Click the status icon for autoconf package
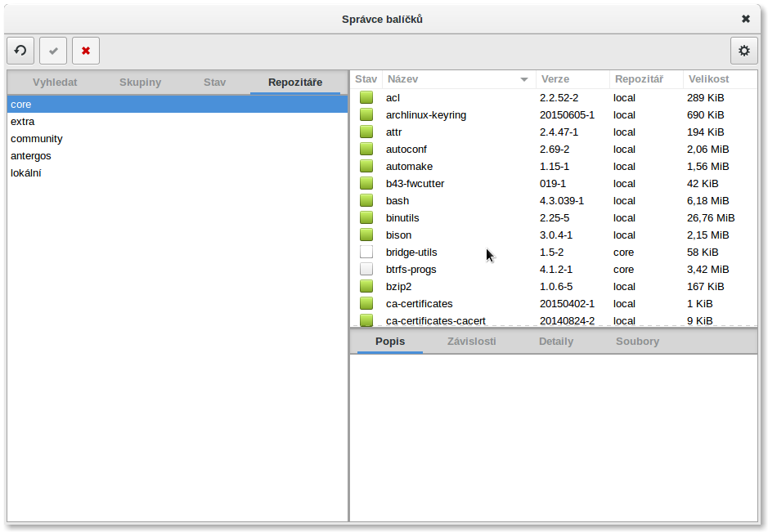768x532 pixels. pos(366,150)
